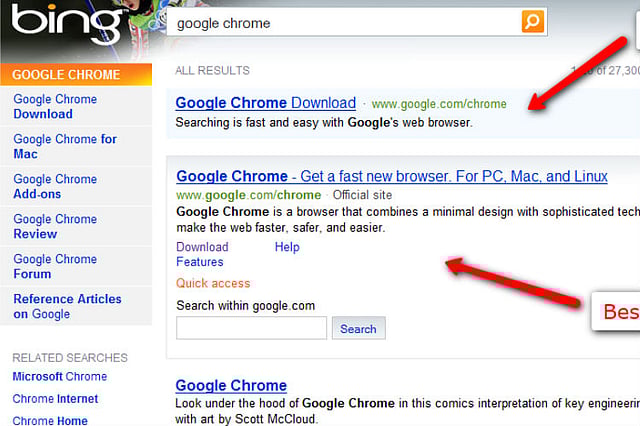Open the third Google Chrome result title
This screenshot has height=426, width=640.
point(231,386)
